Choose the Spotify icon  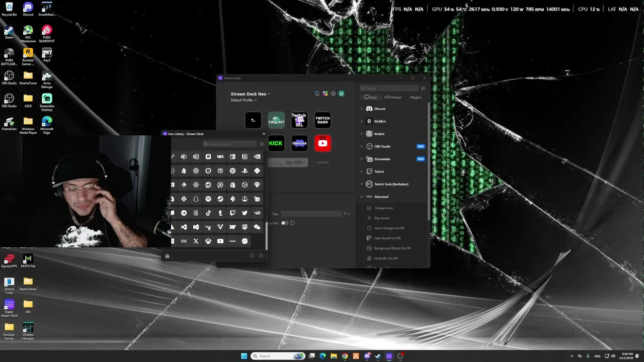[208, 199]
